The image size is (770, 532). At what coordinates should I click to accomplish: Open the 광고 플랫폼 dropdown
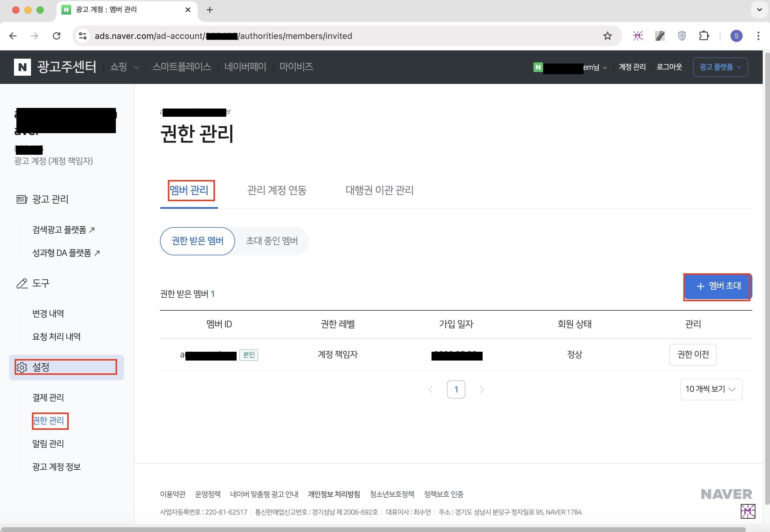point(720,67)
